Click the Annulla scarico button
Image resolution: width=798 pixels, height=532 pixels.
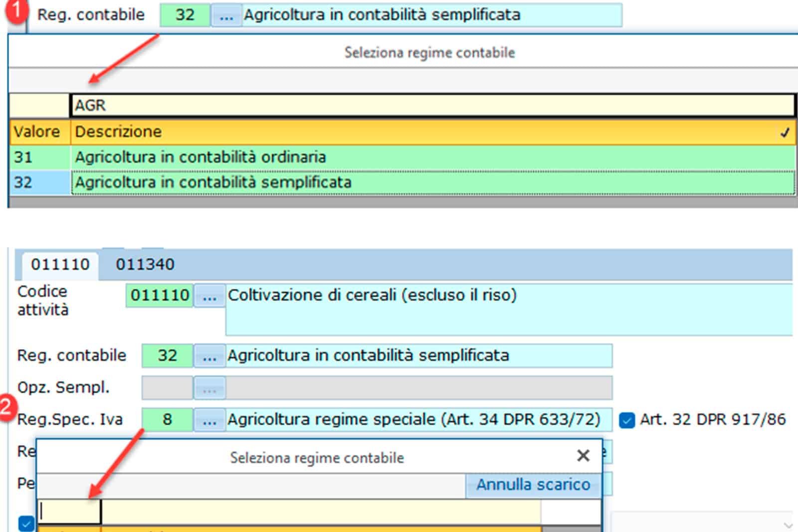pyautogui.click(x=533, y=485)
